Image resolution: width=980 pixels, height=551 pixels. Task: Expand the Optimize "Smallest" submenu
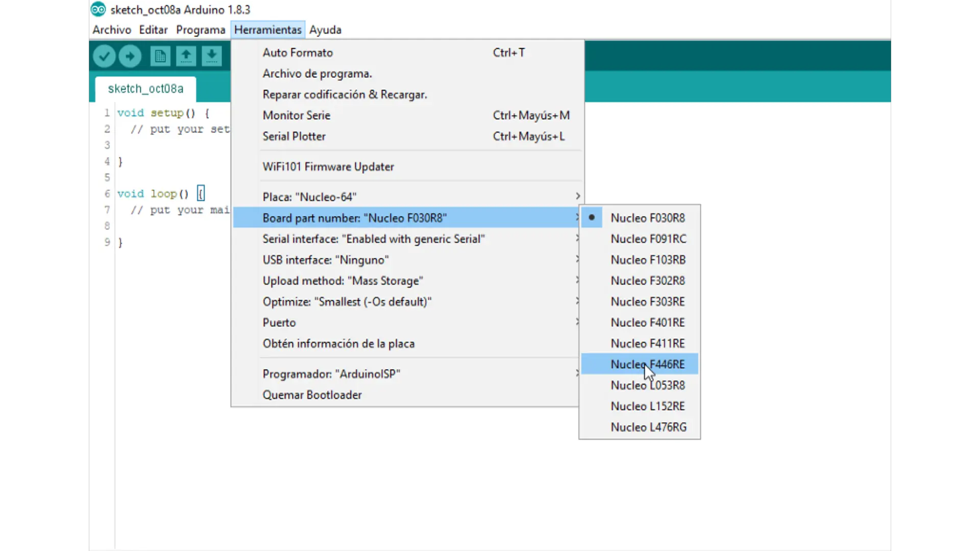pos(406,302)
